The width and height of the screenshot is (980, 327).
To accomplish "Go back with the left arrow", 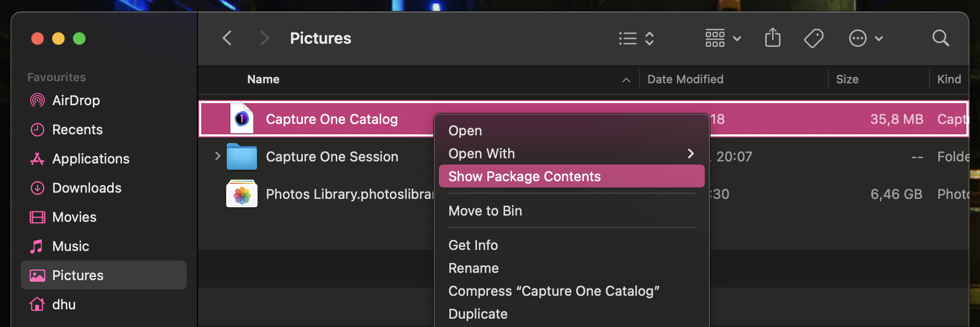I will click(227, 38).
